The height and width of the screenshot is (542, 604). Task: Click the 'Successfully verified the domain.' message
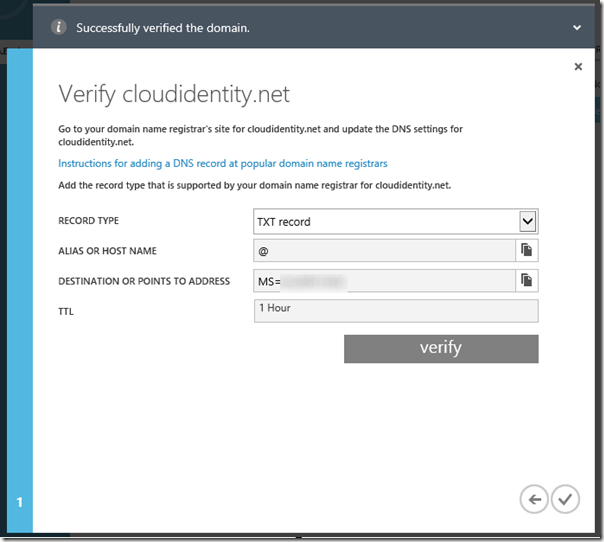163,28
